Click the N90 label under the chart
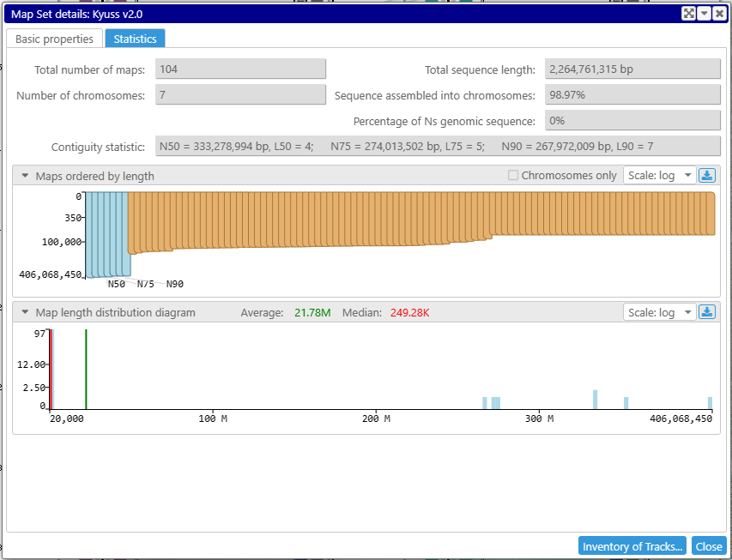Screen dimensions: 732x560 (175, 284)
